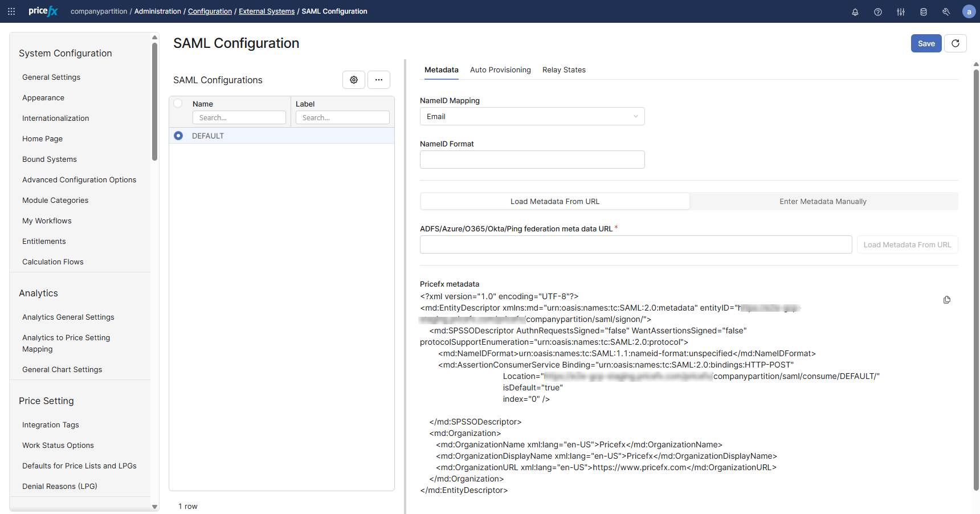Click the refresh icon next to Save
980x514 pixels.
pos(955,43)
